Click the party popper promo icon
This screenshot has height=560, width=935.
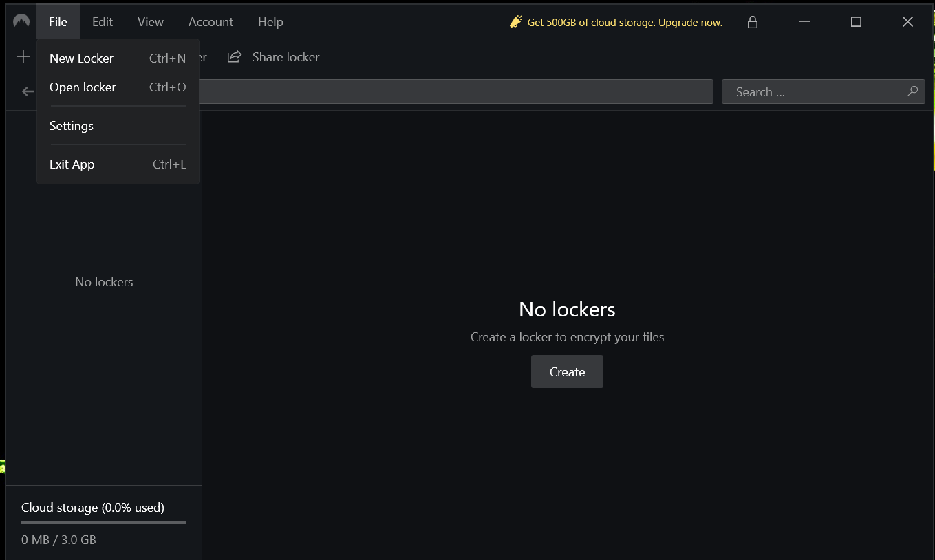click(x=515, y=21)
